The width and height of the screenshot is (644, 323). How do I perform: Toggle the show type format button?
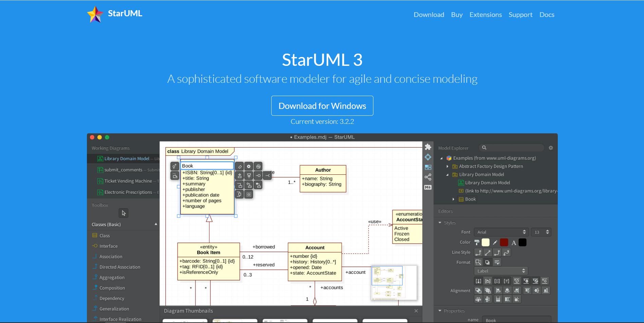tap(507, 281)
